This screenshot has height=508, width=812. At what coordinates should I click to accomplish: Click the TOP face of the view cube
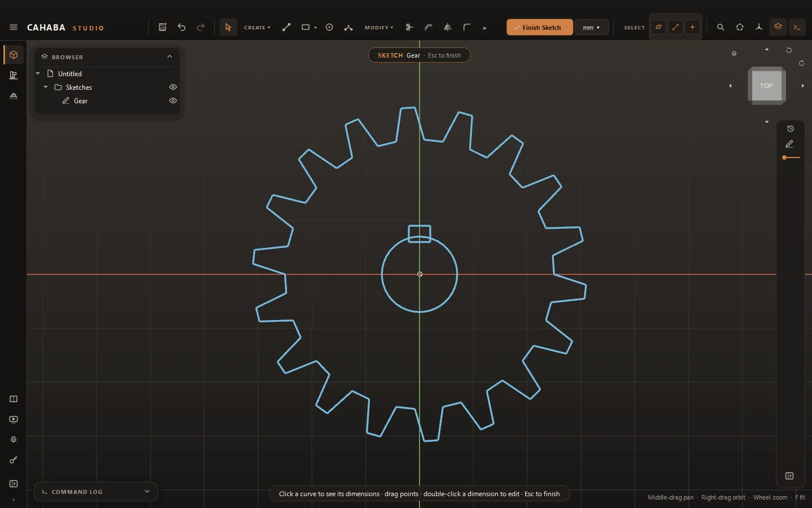click(766, 86)
